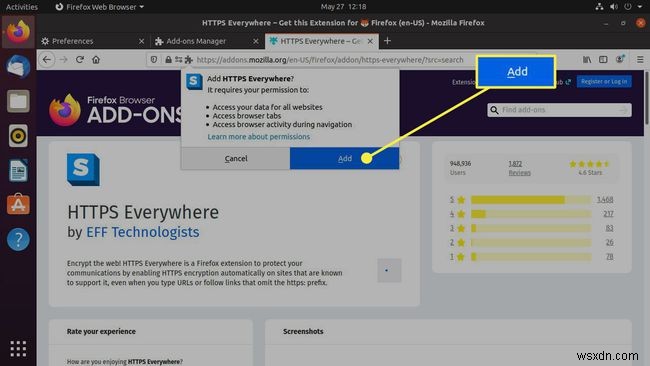This screenshot has width=650, height=366.
Task: Open Thunderbird mail from the dock
Action: tap(18, 66)
